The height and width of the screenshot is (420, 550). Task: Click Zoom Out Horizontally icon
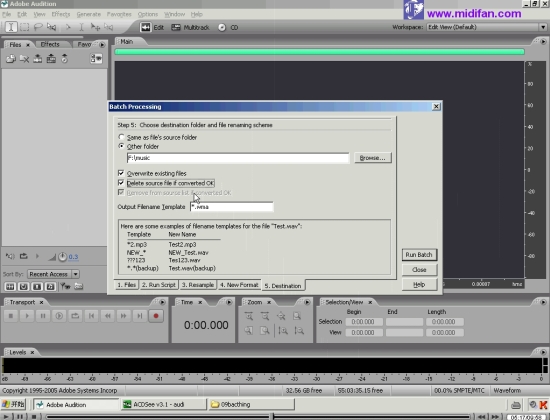(265, 316)
